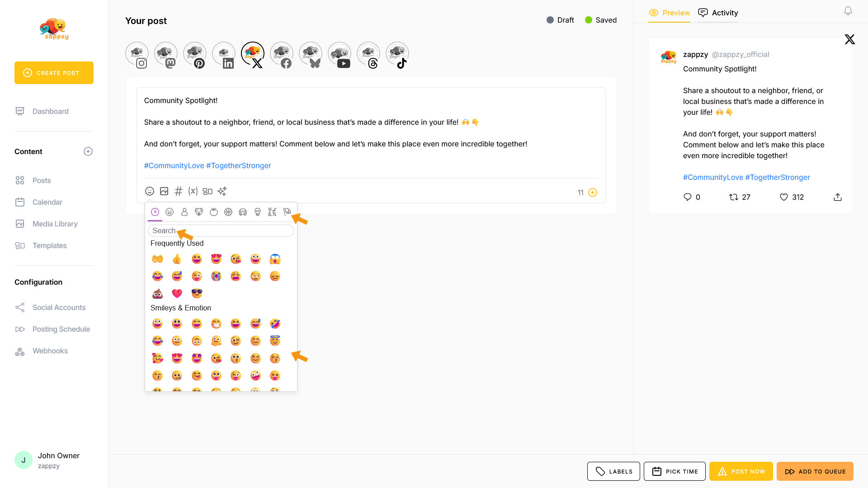Click the Add to Queue button

pos(815,471)
